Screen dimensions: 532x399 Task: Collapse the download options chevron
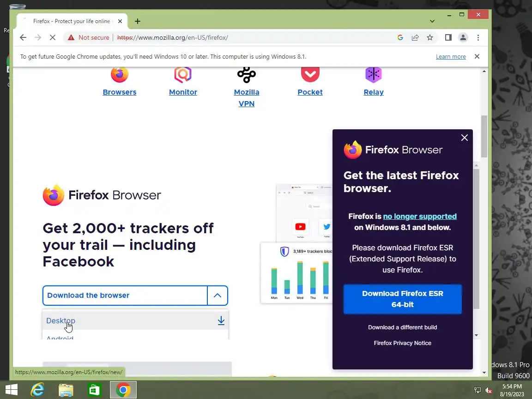point(218,296)
